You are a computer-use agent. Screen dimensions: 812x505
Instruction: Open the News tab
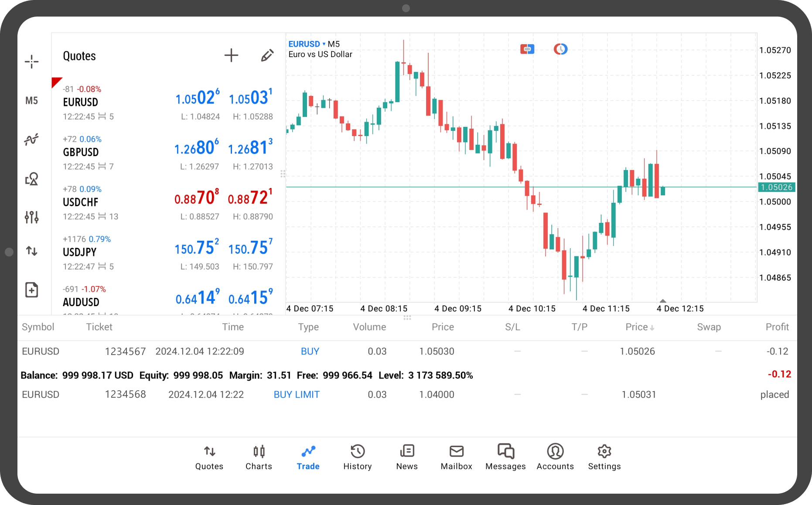click(x=406, y=457)
